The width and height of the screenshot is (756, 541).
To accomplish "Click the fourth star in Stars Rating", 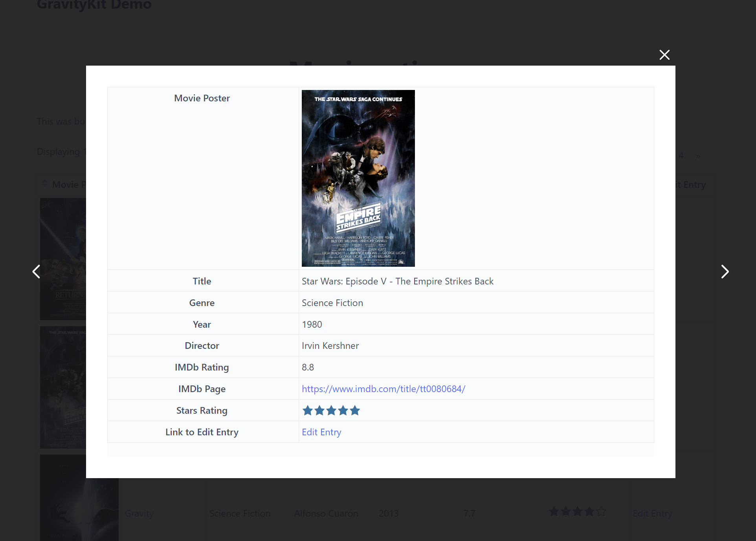I will tap(343, 411).
